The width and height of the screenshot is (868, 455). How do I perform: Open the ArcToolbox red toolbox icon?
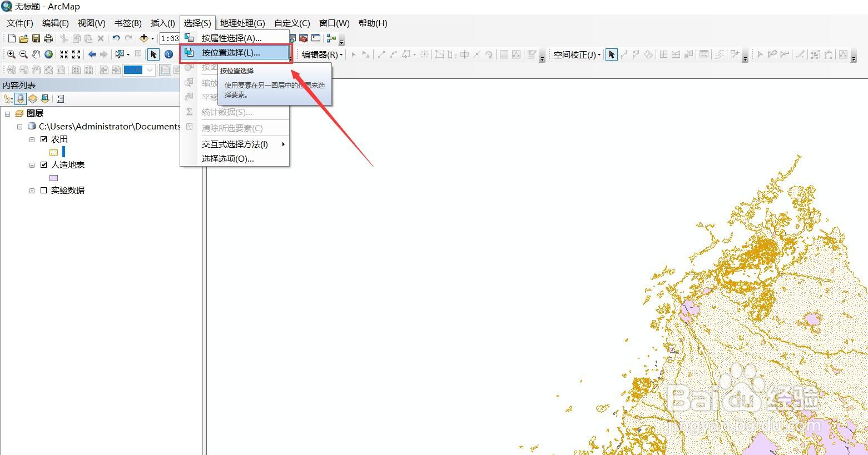tap(304, 38)
